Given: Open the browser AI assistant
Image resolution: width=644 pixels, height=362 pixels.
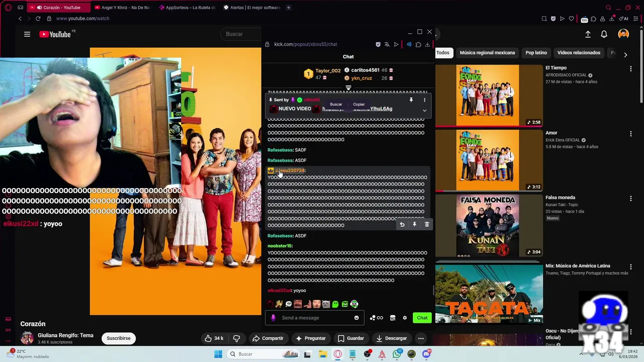Looking at the screenshot, I should click(624, 19).
